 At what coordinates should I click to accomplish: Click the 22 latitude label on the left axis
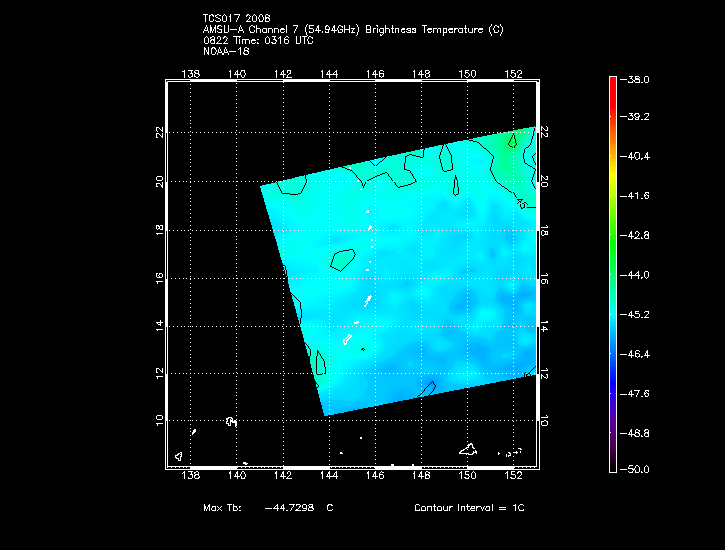159,132
